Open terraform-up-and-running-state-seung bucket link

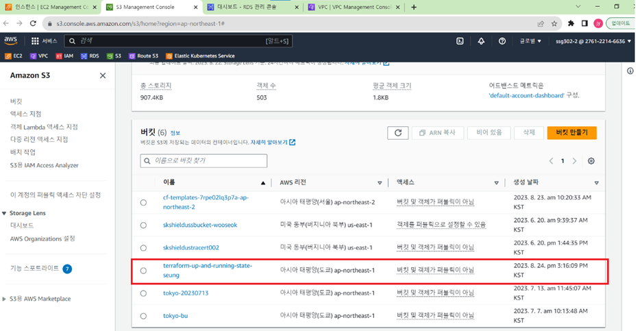(x=208, y=270)
